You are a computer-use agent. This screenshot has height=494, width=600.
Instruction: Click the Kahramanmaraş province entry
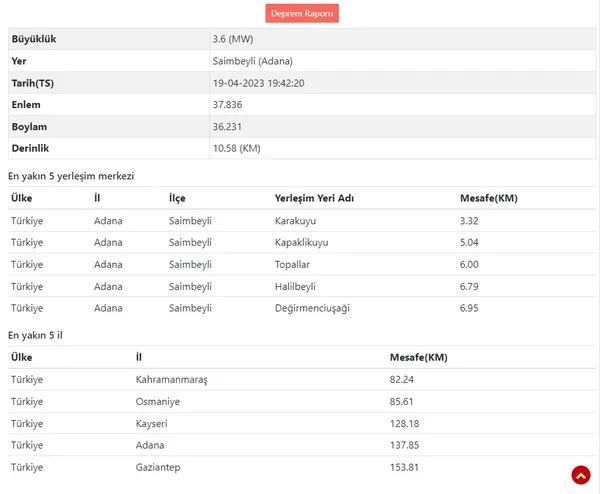[x=171, y=380]
